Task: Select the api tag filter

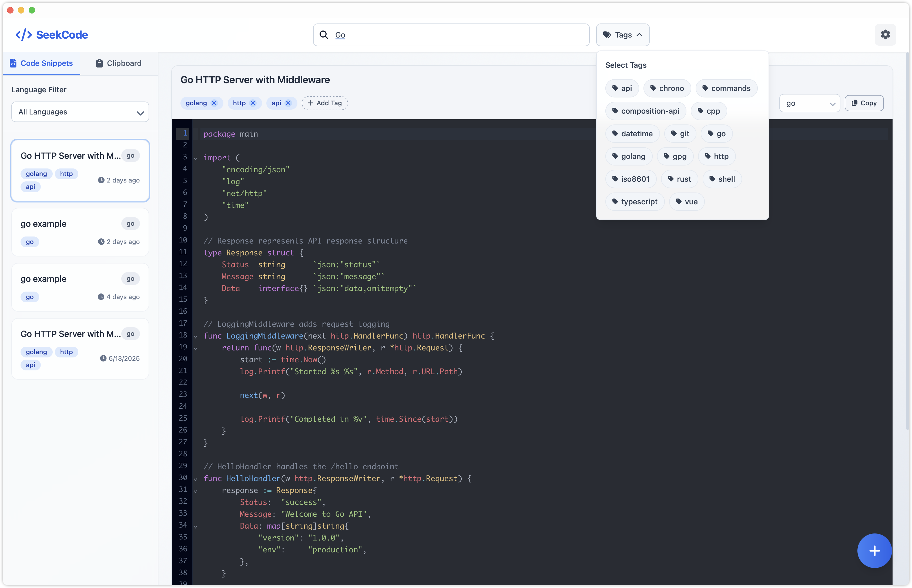Action: tap(622, 88)
